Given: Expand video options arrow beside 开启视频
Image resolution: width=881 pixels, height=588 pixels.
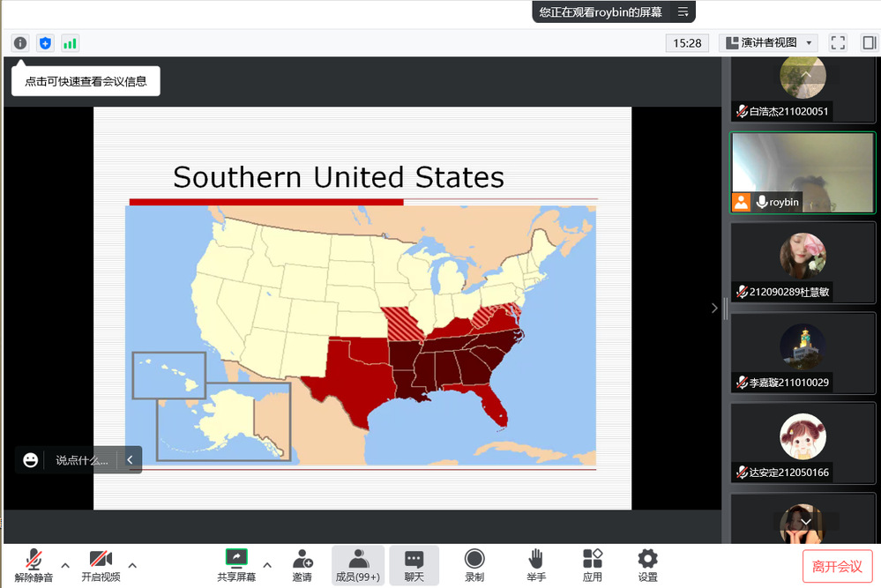Looking at the screenshot, I should click(x=132, y=565).
